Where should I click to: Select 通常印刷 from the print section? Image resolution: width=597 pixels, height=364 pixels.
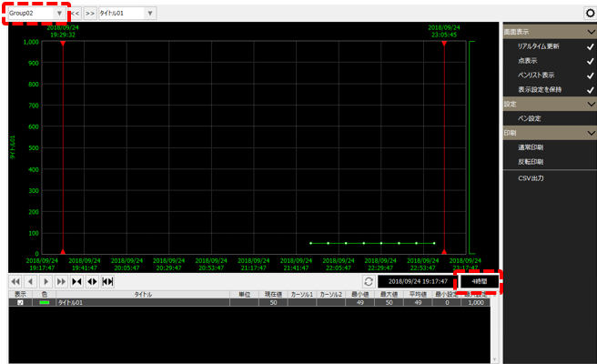pos(531,147)
